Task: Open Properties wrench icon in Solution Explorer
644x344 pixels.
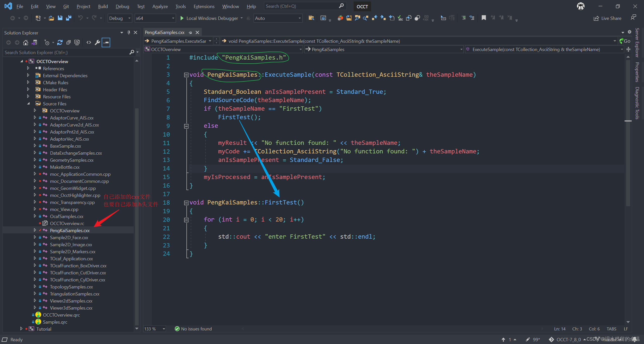Action: (x=97, y=42)
